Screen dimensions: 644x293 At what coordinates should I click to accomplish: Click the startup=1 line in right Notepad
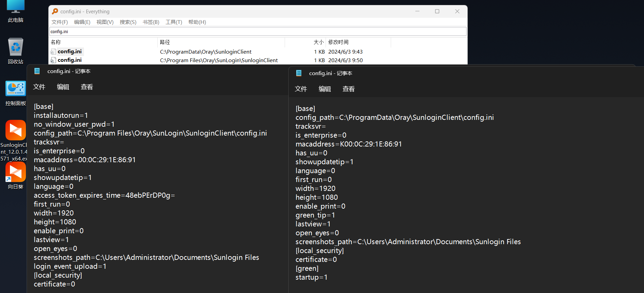(x=312, y=277)
